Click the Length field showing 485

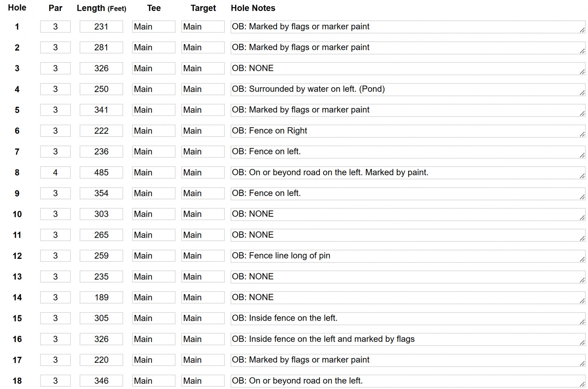(x=101, y=172)
